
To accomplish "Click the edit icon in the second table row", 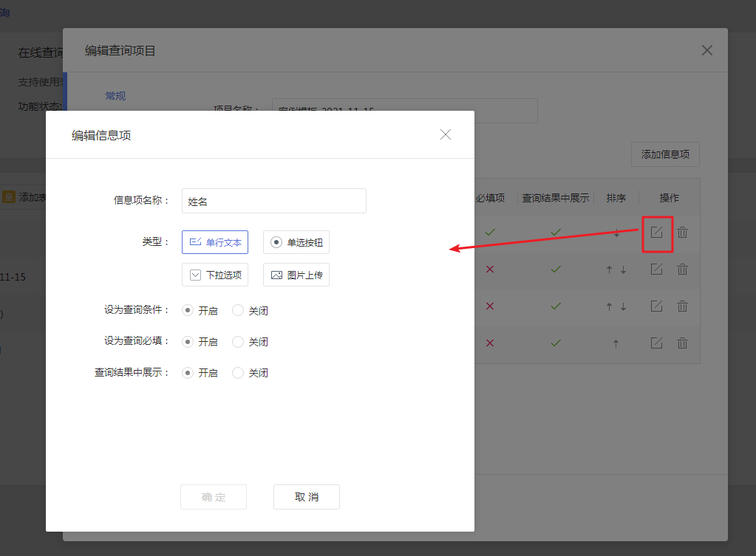I will [657, 269].
